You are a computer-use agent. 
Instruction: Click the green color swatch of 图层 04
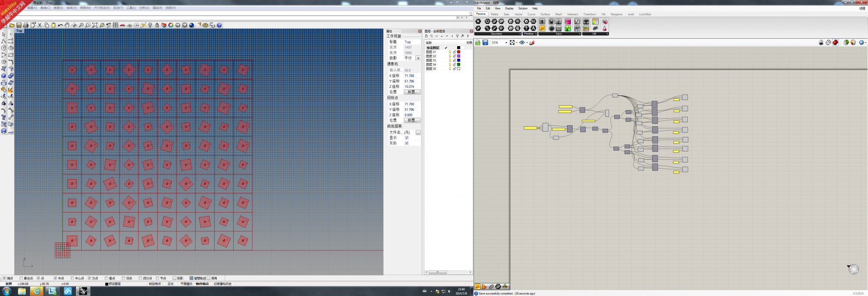click(x=458, y=64)
